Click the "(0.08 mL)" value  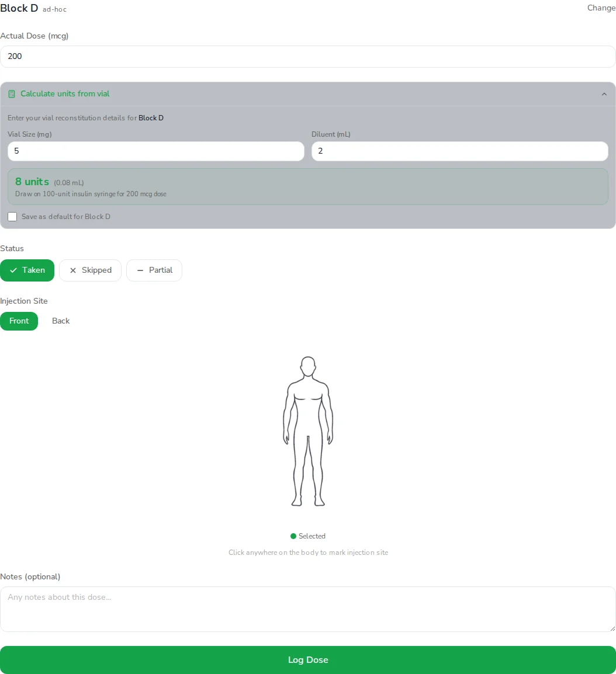69,183
